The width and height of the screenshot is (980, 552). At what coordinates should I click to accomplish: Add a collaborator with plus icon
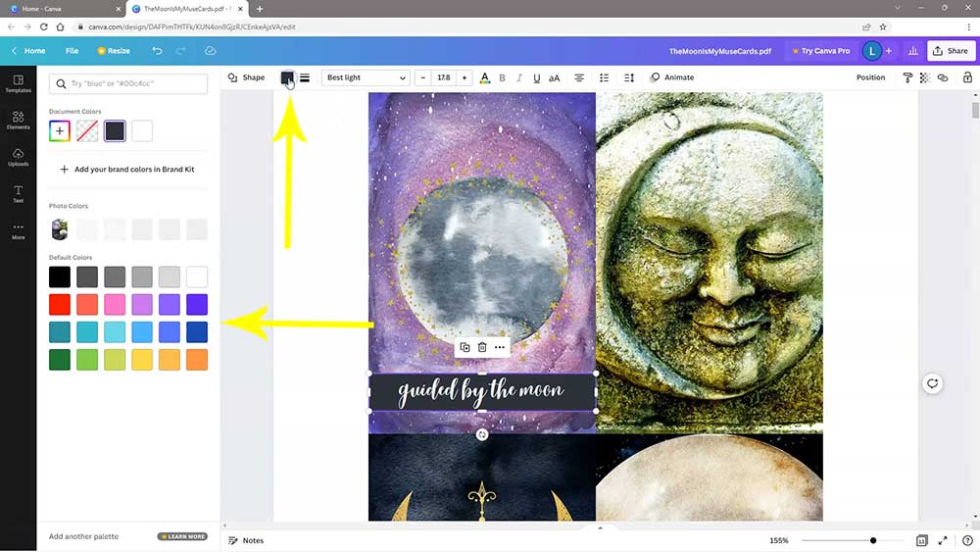pyautogui.click(x=889, y=51)
